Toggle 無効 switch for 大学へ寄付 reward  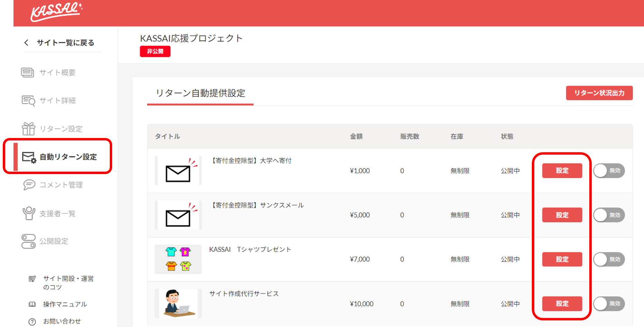pos(609,171)
